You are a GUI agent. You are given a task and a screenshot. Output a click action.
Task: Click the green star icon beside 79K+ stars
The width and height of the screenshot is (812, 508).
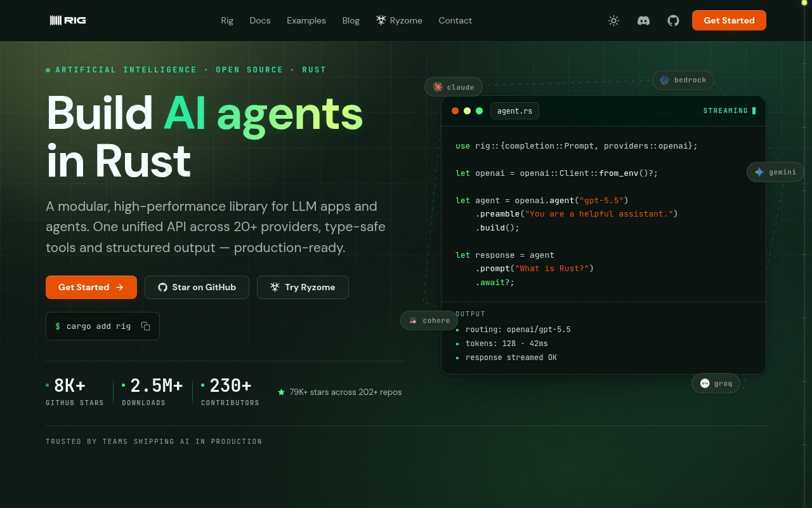(x=281, y=392)
